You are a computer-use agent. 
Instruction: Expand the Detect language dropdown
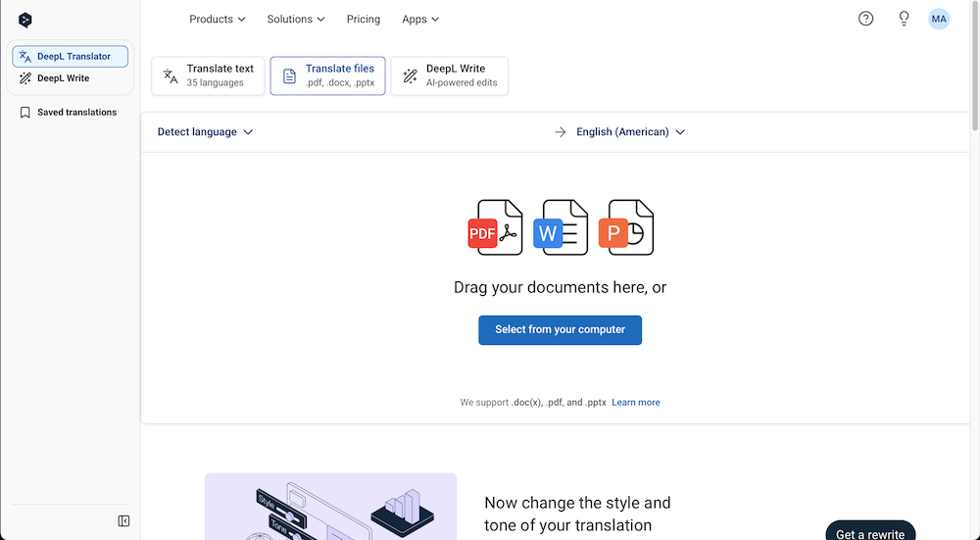click(205, 132)
